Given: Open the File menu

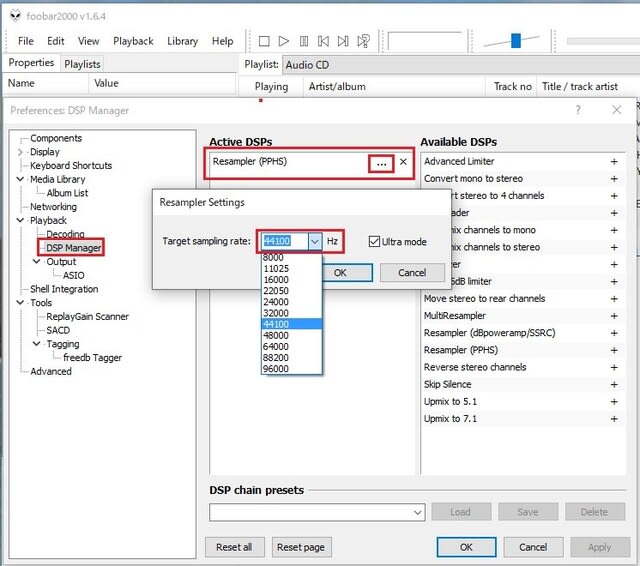Looking at the screenshot, I should [26, 41].
